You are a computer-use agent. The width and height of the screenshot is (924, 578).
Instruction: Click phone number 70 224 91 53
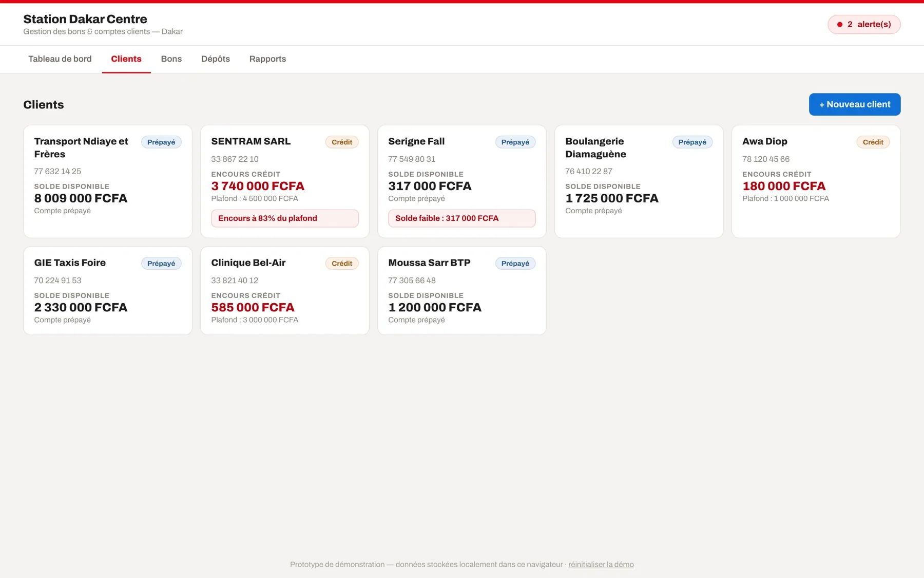click(x=57, y=281)
